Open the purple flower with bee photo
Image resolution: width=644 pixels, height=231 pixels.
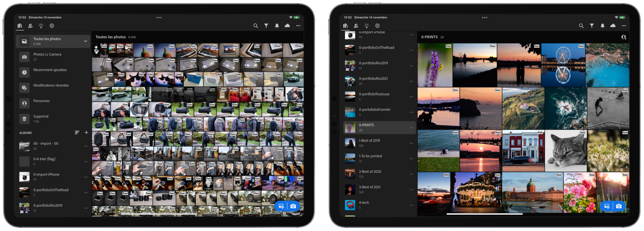pos(435,65)
